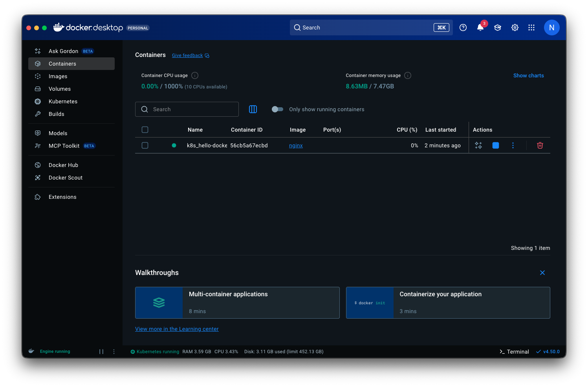Toggle Only show running containers
The height and width of the screenshot is (387, 588).
pos(277,109)
